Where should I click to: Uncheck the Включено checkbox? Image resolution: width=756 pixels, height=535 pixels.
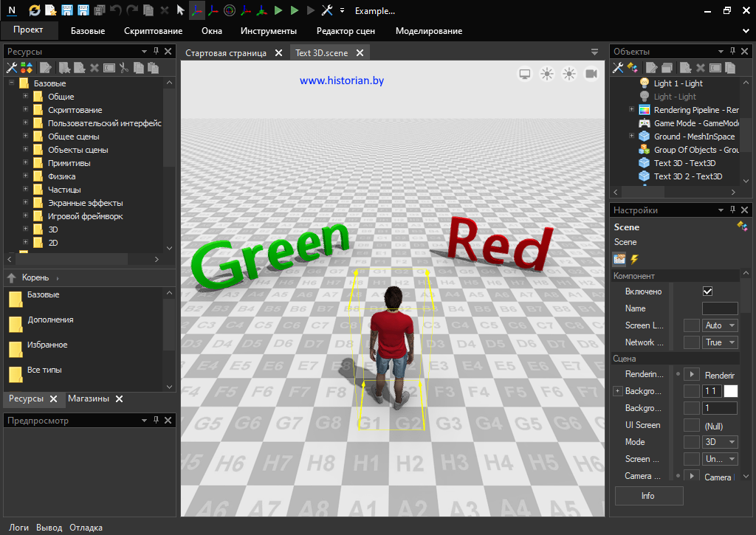707,291
